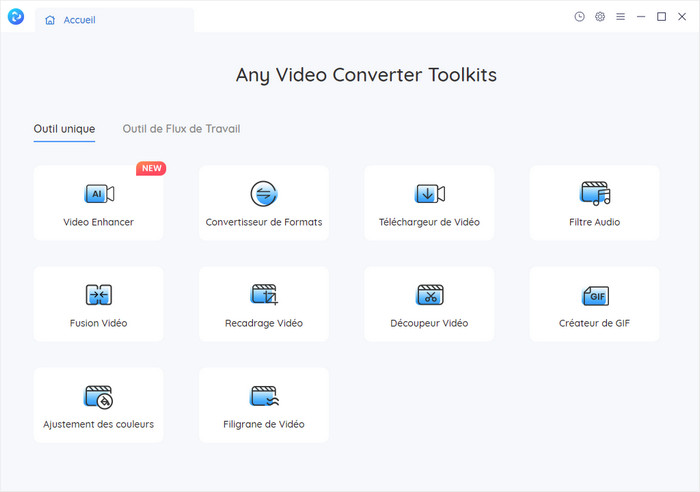
Task: Click the Convertisseur de Formats label
Action: coord(264,222)
